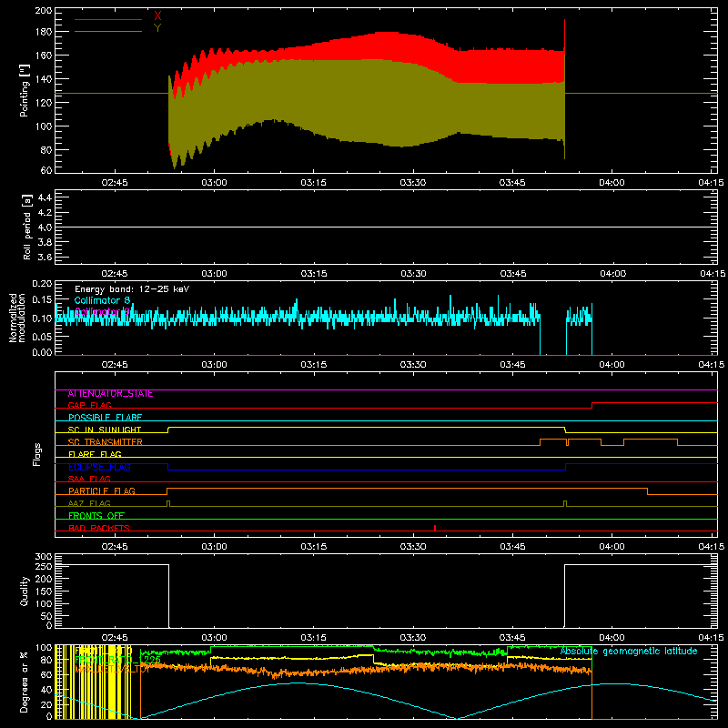Select the PARTICLE_FLAG label
The width and height of the screenshot is (728, 728).
coord(102,491)
